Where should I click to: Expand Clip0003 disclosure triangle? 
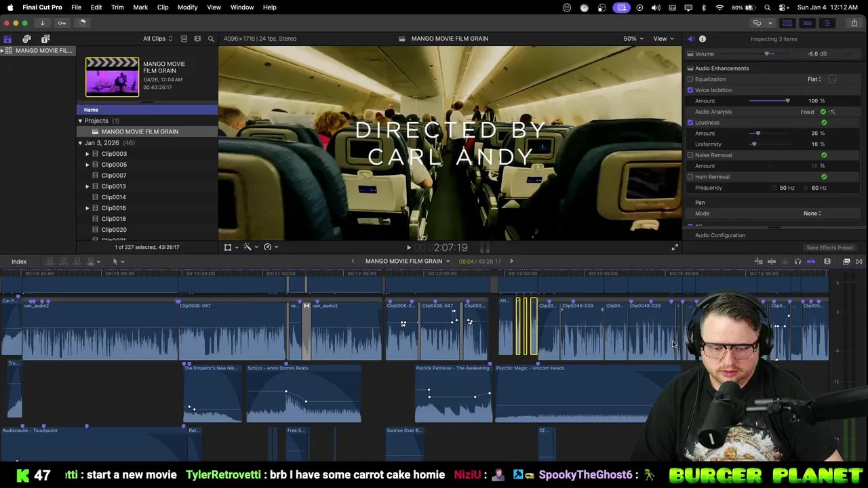87,154
